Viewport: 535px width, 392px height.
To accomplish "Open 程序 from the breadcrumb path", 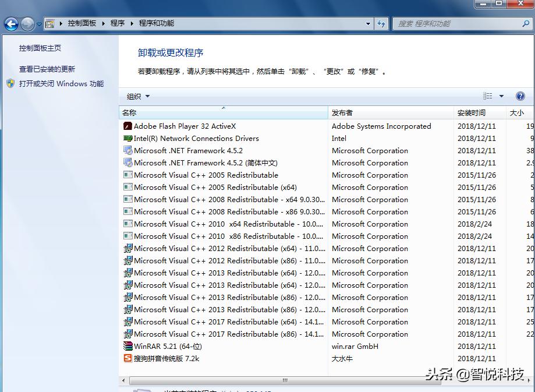I will [x=119, y=23].
